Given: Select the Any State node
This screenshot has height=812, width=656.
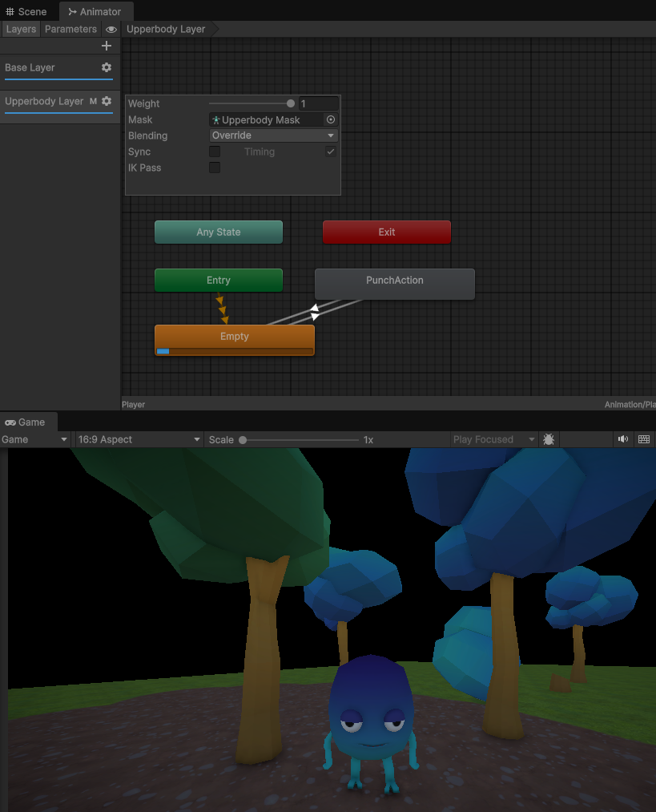Looking at the screenshot, I should click(x=218, y=232).
